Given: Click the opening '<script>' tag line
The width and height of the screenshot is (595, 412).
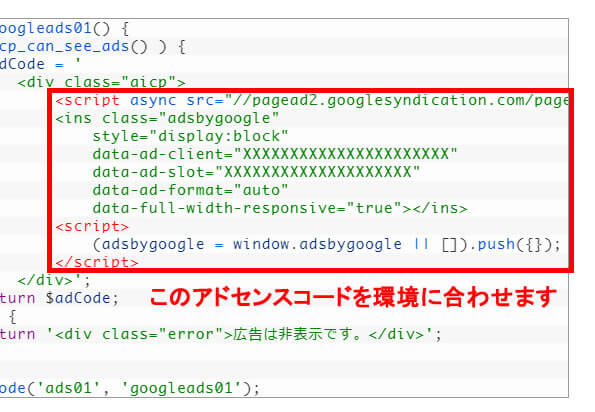Looking at the screenshot, I should coord(92,226).
